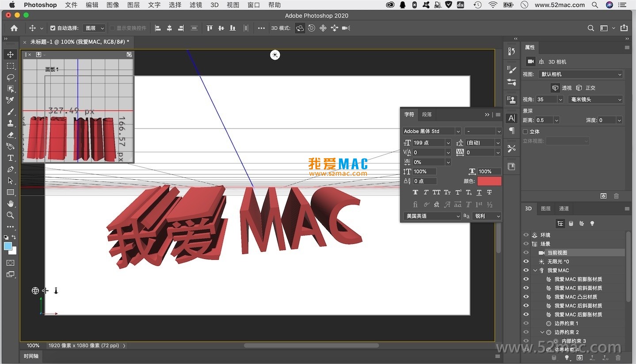Hide 我爱 MAC 凸出材质 eye icon
Image resolution: width=636 pixels, height=364 pixels.
pos(526,297)
